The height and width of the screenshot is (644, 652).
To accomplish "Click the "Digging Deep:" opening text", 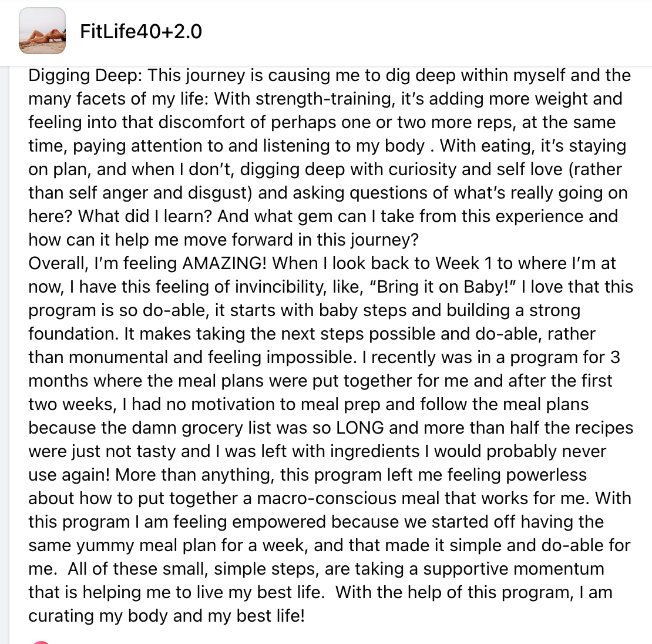I will (85, 75).
